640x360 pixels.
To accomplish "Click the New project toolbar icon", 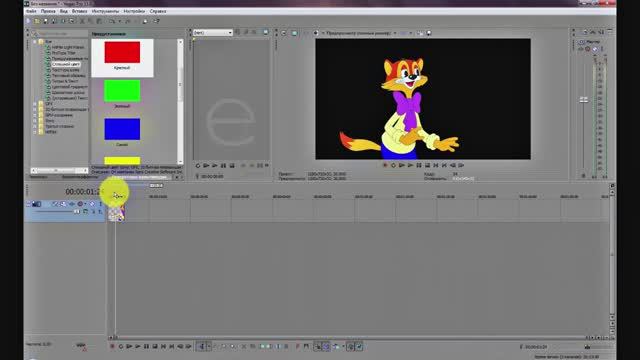I will click(x=29, y=21).
